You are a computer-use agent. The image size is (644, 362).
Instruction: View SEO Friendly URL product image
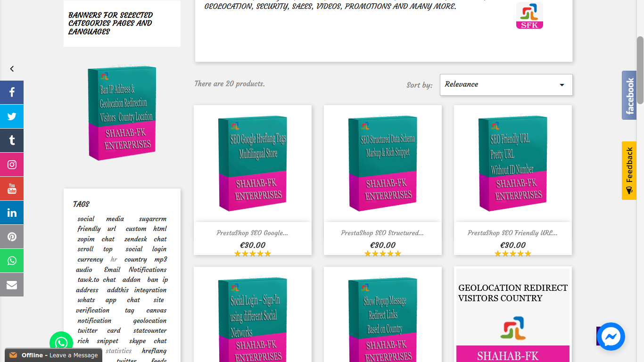(x=513, y=164)
